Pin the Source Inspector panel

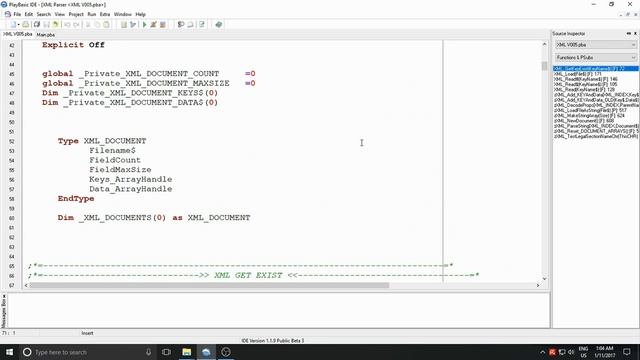(x=629, y=33)
